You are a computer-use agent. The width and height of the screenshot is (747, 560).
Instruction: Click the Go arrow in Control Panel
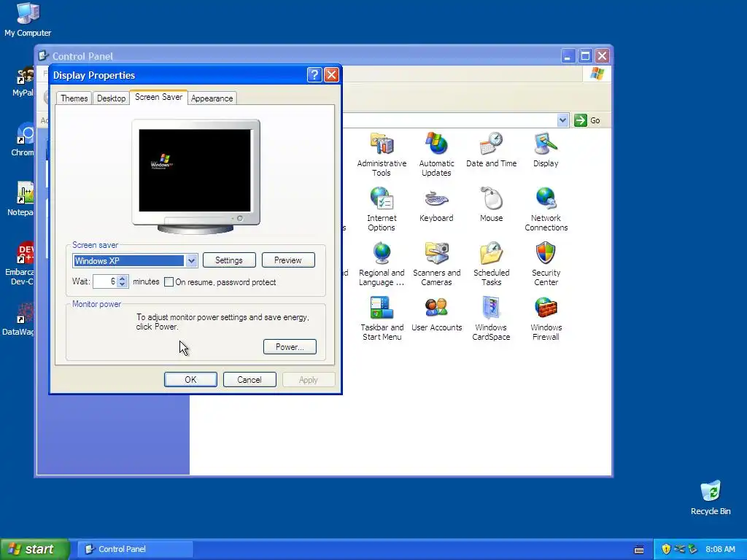[580, 120]
